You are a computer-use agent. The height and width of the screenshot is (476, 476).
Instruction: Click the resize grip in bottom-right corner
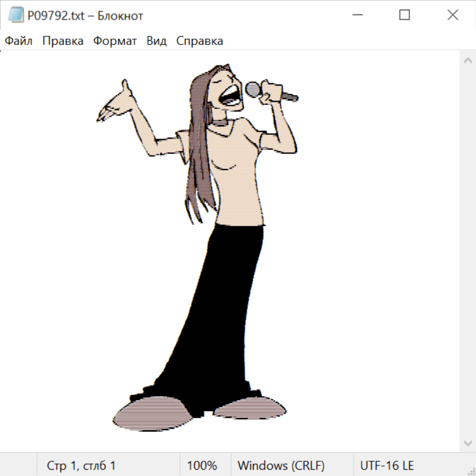click(x=472, y=472)
